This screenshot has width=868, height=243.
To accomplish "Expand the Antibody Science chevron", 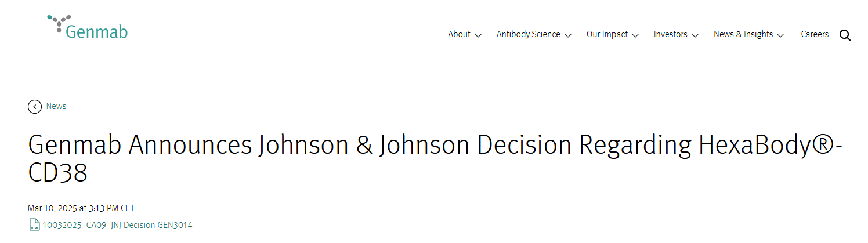I will (568, 35).
